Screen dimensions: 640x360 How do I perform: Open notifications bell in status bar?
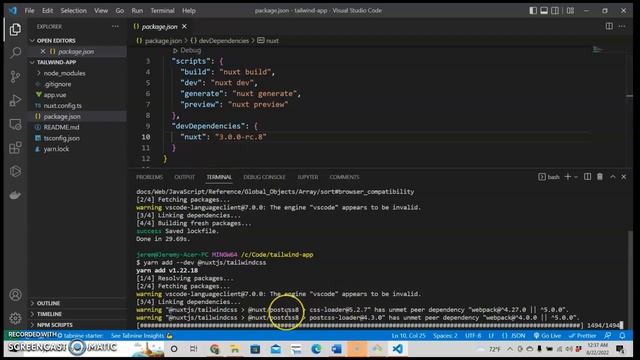(x=622, y=336)
